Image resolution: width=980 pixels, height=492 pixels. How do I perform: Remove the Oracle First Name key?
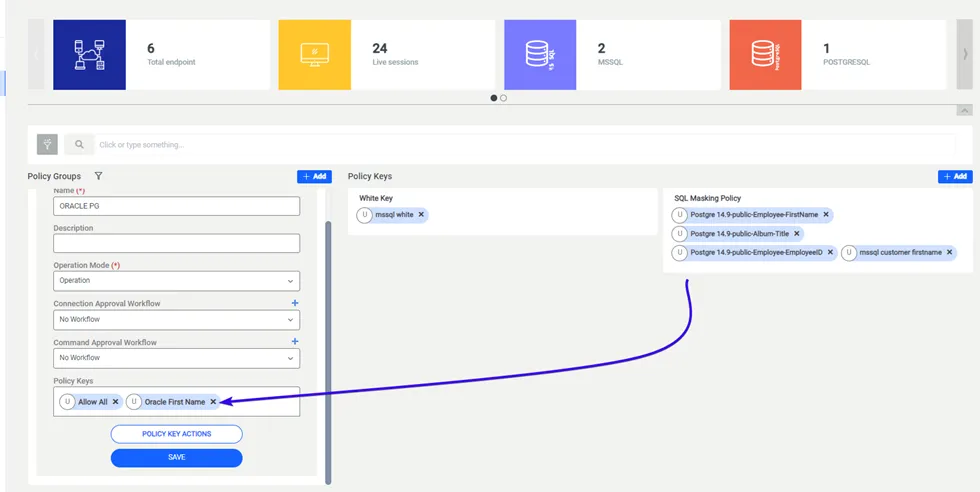coord(213,402)
